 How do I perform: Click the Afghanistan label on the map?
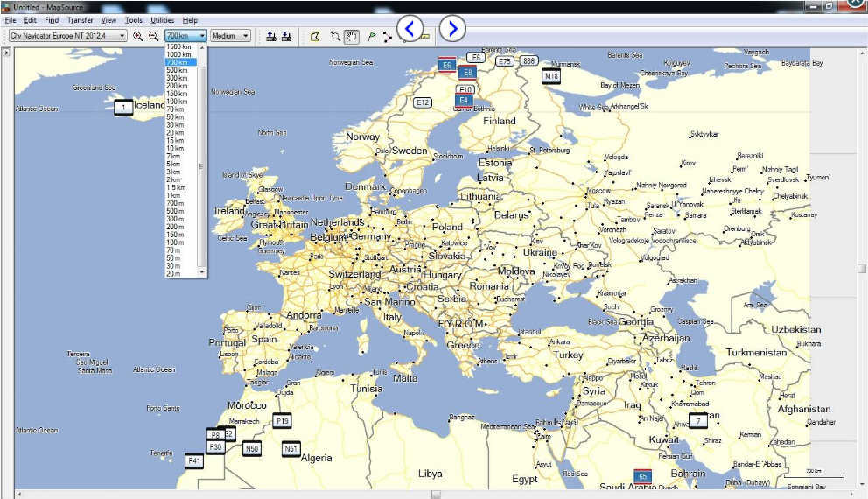pyautogui.click(x=804, y=410)
